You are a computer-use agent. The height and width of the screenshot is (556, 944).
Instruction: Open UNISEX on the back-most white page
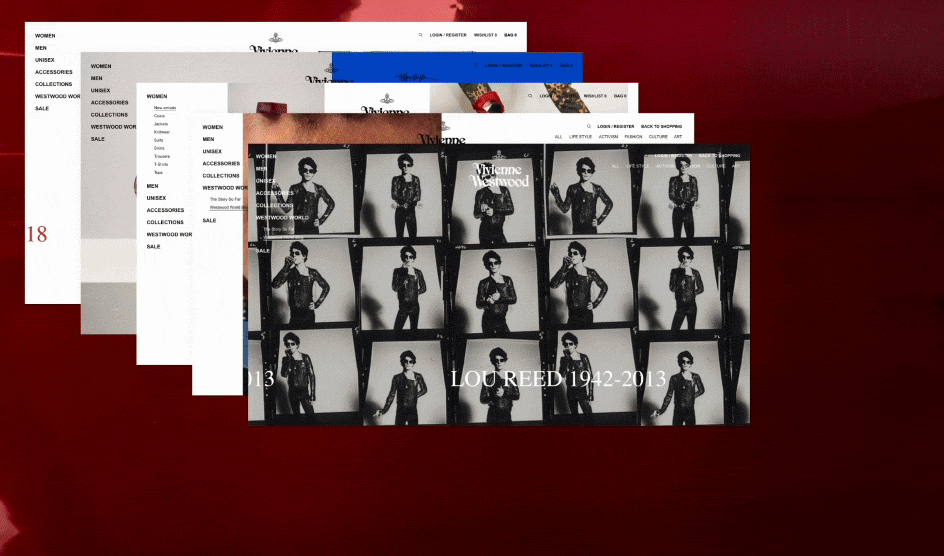(x=45, y=60)
